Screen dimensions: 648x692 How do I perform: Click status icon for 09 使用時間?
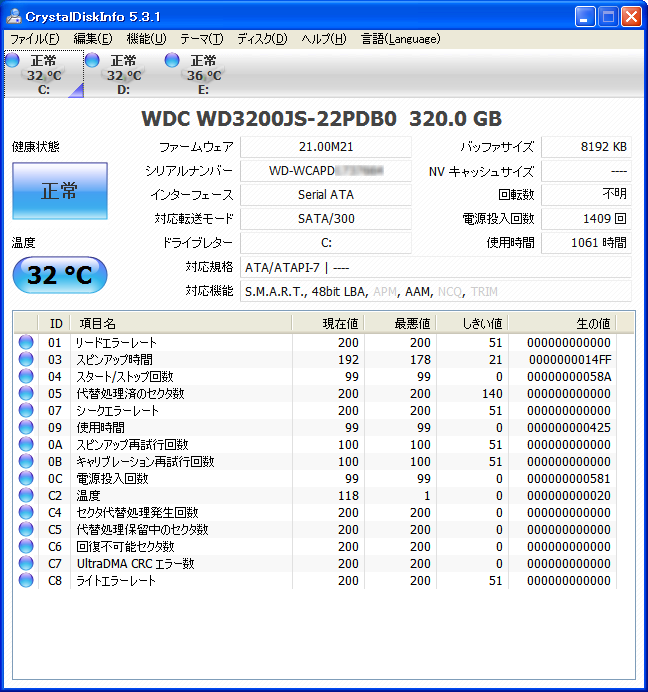pos(26,427)
